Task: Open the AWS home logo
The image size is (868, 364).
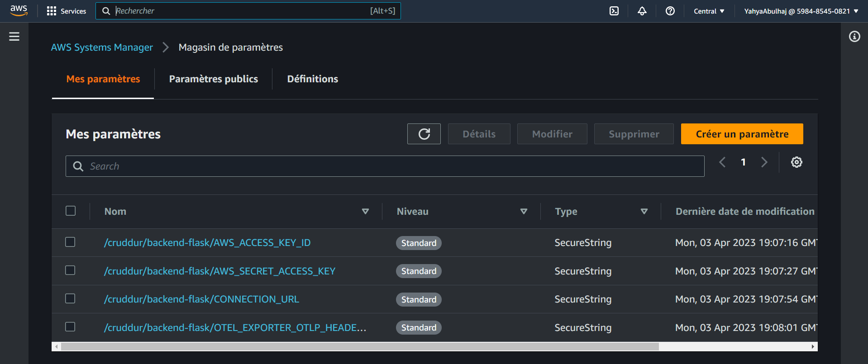Action: [19, 11]
